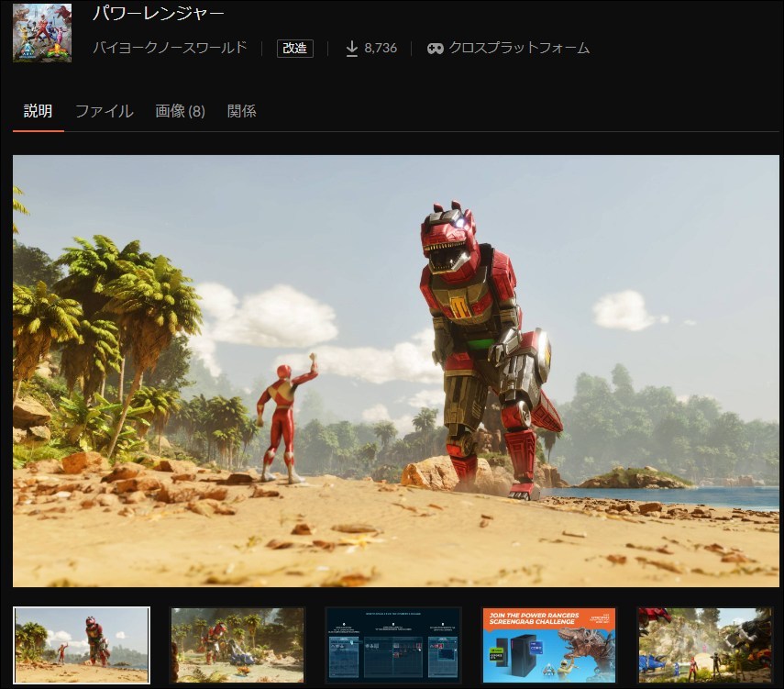Select the second jungle Zord thumbnail

click(237, 645)
